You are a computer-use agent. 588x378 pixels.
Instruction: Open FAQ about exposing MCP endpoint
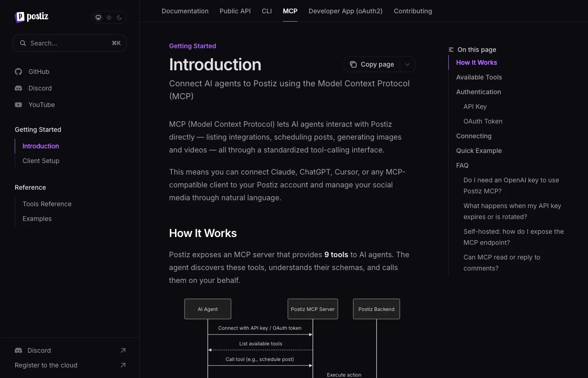click(x=514, y=237)
